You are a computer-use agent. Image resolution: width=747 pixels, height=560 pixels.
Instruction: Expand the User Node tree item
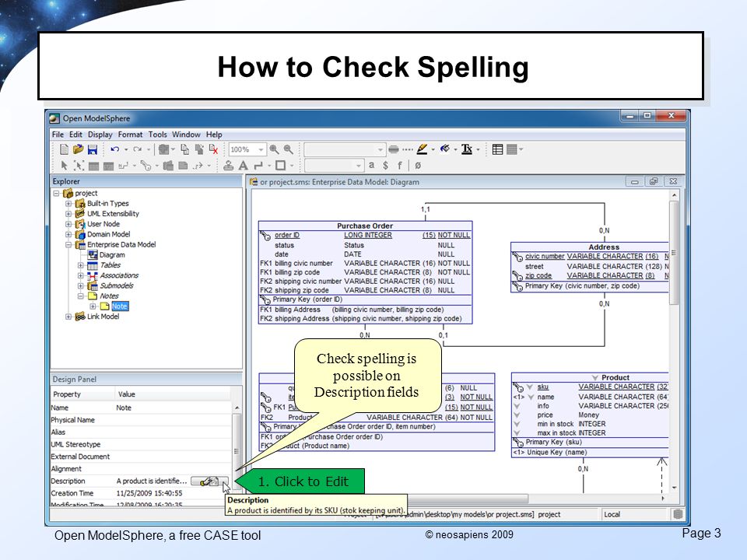pos(68,224)
